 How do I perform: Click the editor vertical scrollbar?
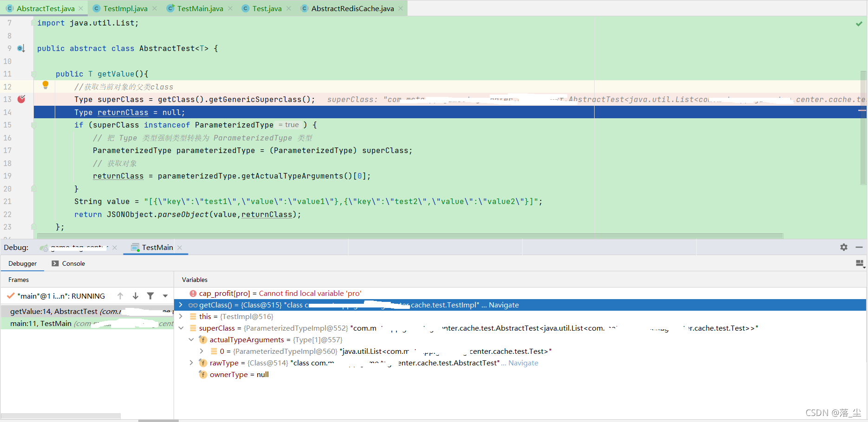pos(863,128)
